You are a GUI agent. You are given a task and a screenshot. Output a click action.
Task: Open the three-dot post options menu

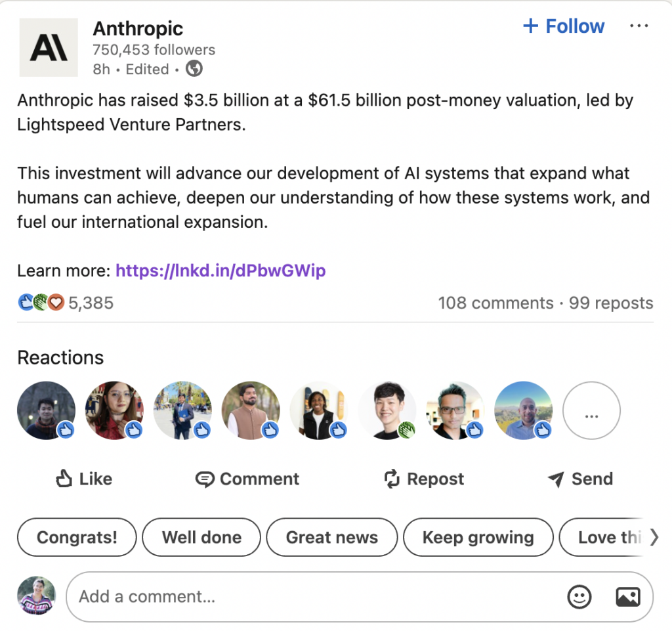coord(639,26)
